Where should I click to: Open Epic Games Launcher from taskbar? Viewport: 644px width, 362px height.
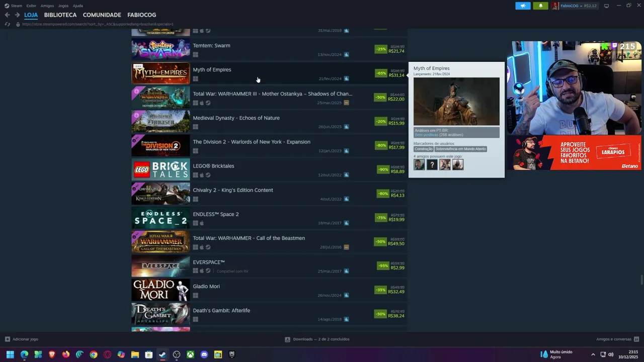pos(231,354)
